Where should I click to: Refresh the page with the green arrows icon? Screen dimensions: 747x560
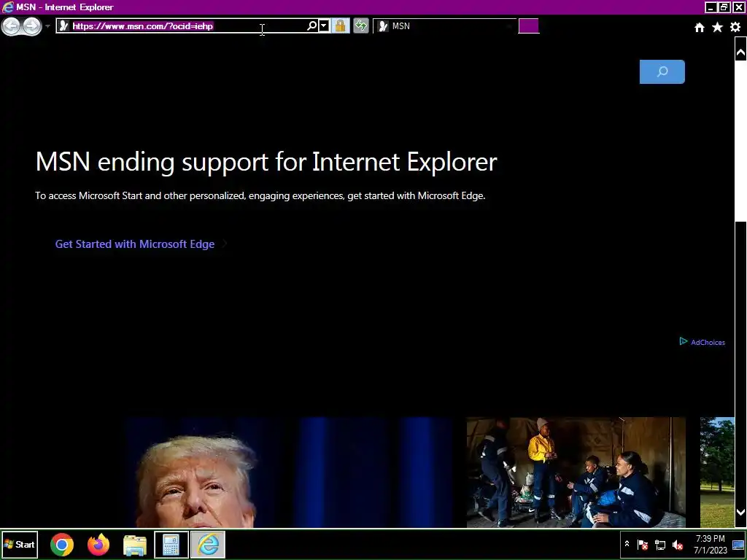(360, 26)
